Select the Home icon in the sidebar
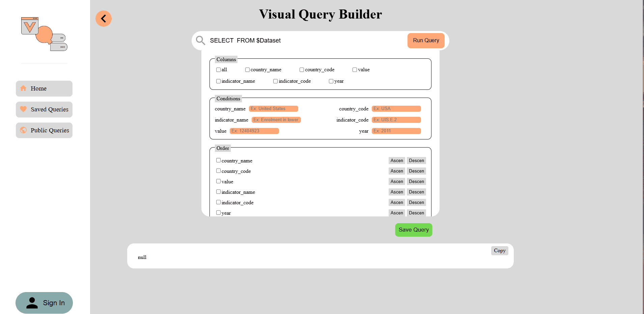This screenshot has height=314, width=644. point(23,88)
